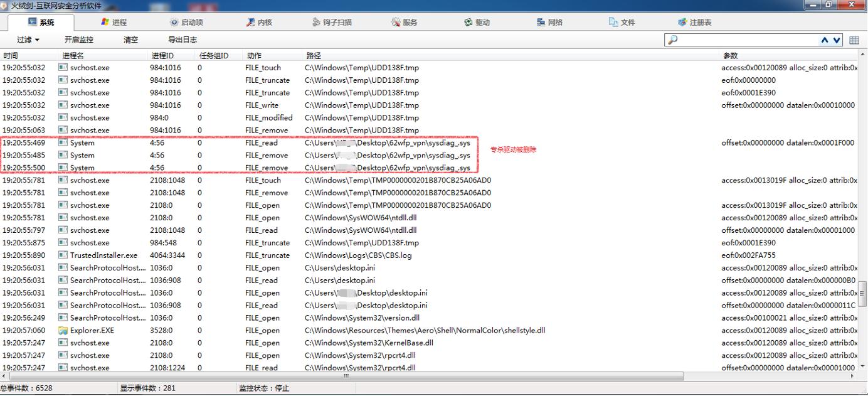Click the 监控状态 status bar entry

pos(264,388)
